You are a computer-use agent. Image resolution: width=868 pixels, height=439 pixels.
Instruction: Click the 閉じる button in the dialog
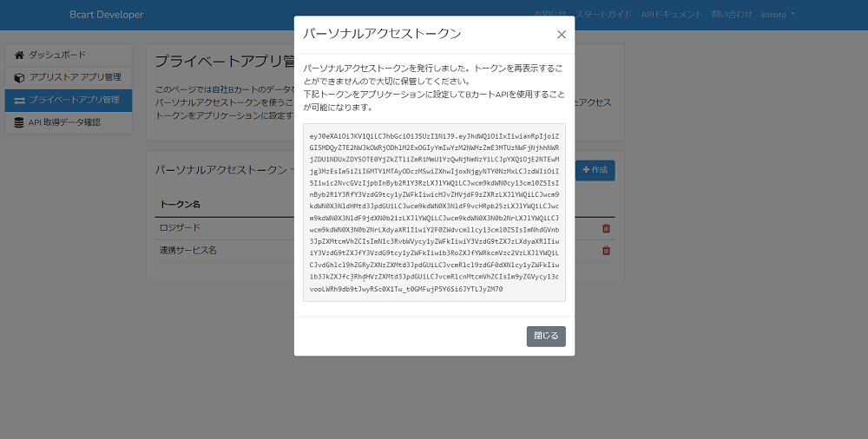(546, 336)
